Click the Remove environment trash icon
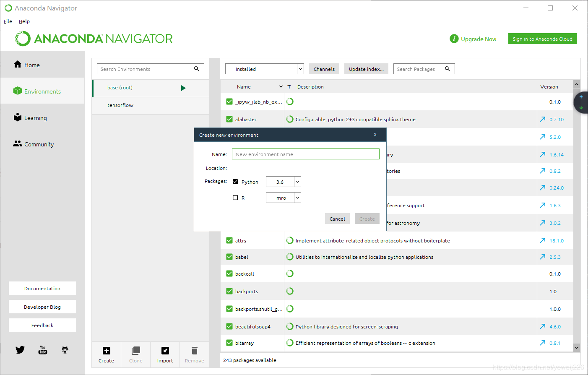This screenshot has width=588, height=375. coord(195,351)
